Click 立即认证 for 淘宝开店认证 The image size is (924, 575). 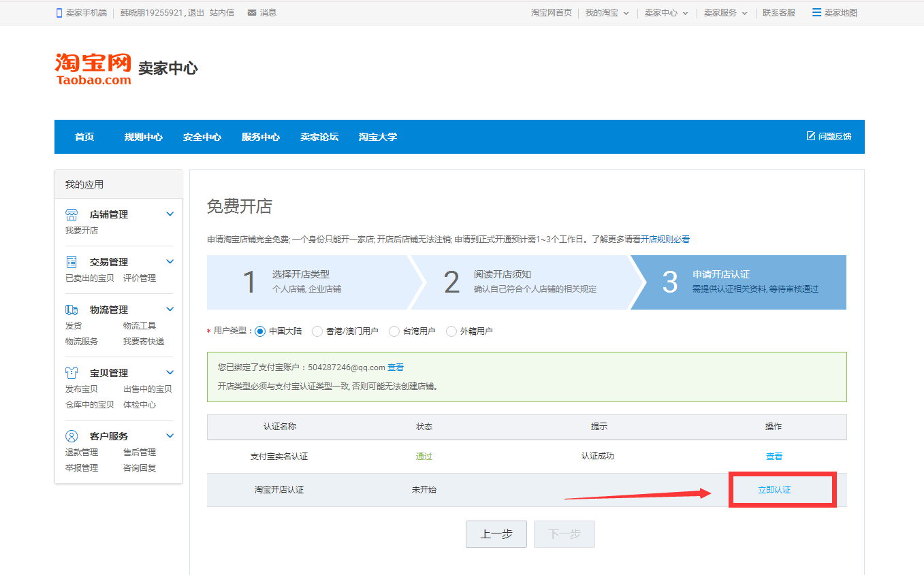774,490
